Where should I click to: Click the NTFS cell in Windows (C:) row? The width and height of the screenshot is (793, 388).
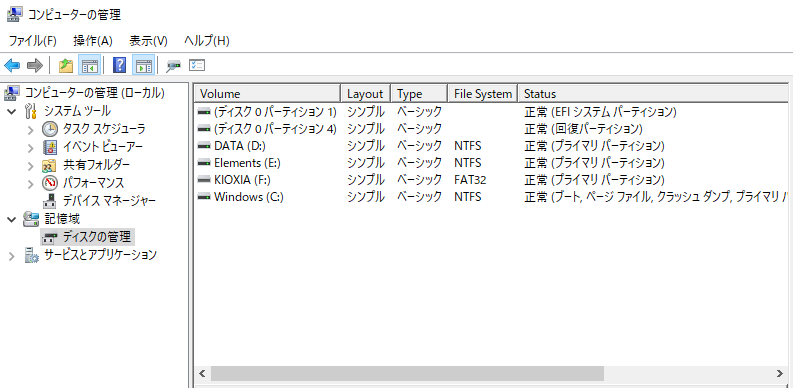point(468,197)
